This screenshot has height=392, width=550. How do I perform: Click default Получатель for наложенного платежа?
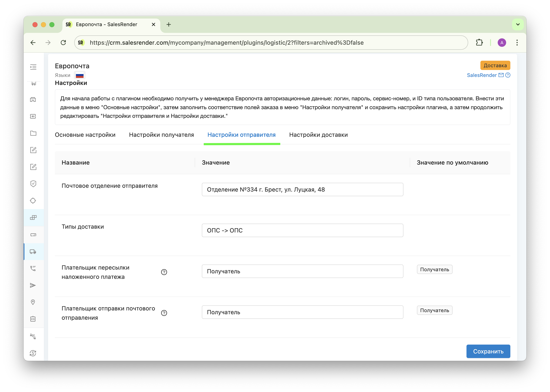tap(435, 269)
